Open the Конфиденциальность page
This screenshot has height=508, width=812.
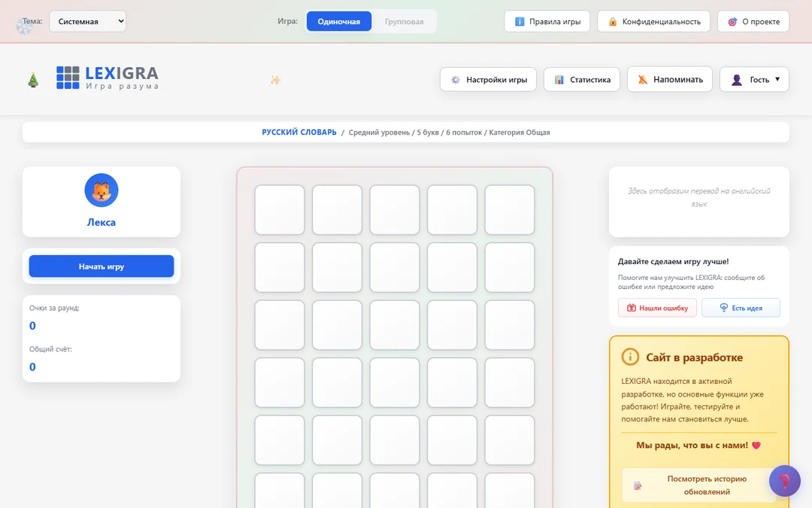coord(653,21)
